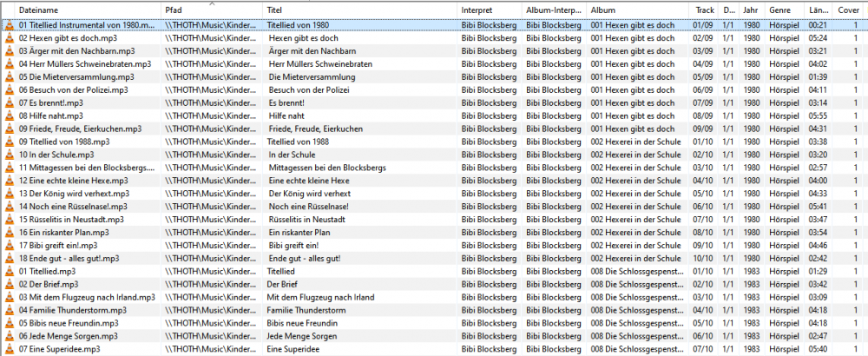Click the VLC icon beside 01 Titellied.mp3
This screenshot has width=868, height=356.
10,271
